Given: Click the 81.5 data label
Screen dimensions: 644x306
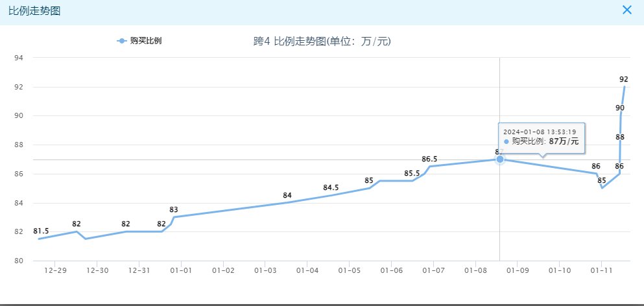Looking at the screenshot, I should point(41,231).
